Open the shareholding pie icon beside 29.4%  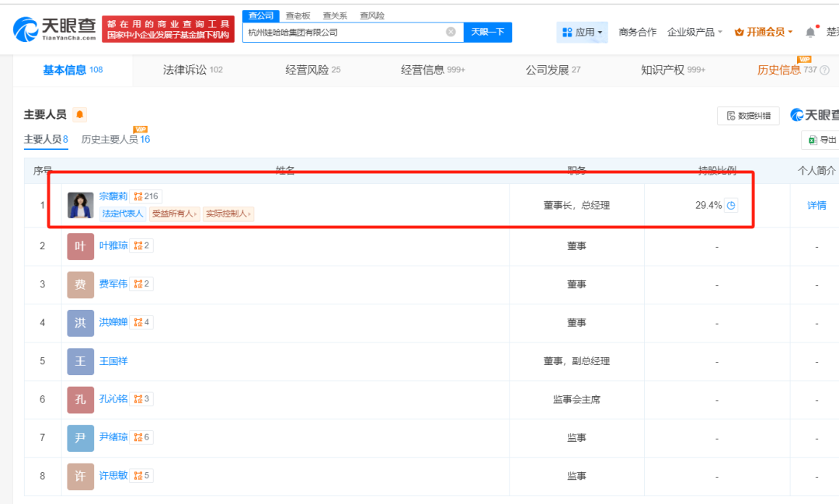(x=731, y=206)
